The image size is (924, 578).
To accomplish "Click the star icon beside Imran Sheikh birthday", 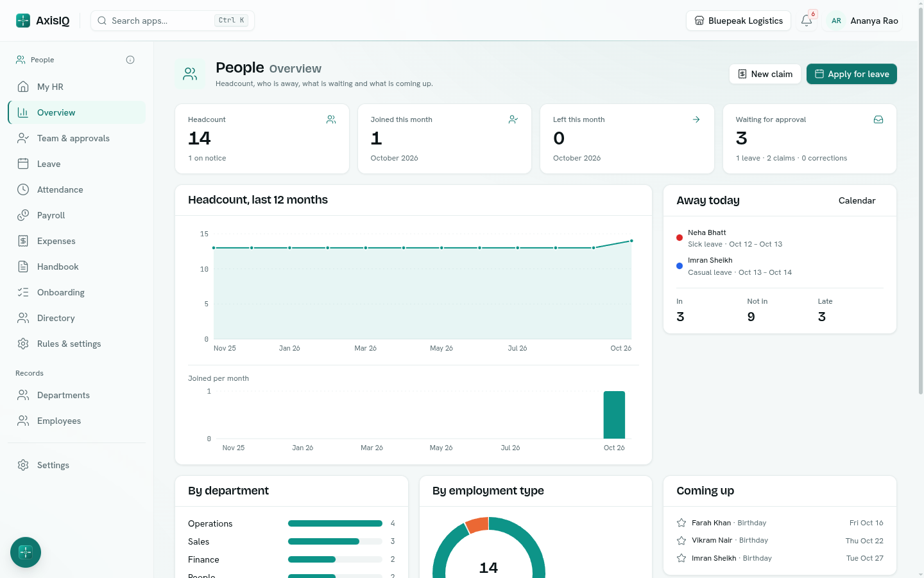I will pyautogui.click(x=681, y=558).
